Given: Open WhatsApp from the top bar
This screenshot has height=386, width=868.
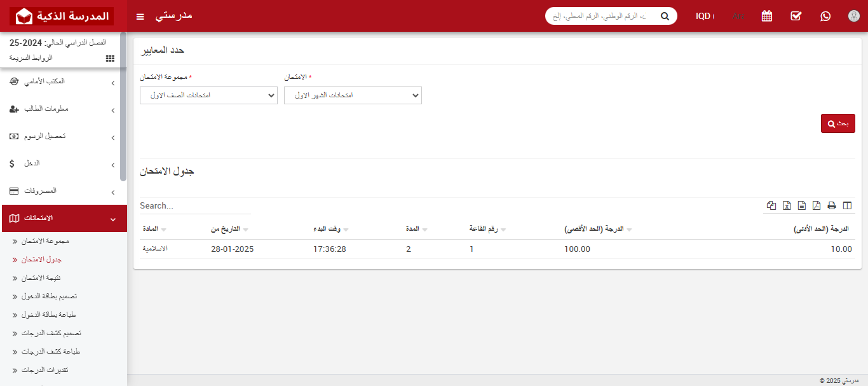Looking at the screenshot, I should point(825,16).
